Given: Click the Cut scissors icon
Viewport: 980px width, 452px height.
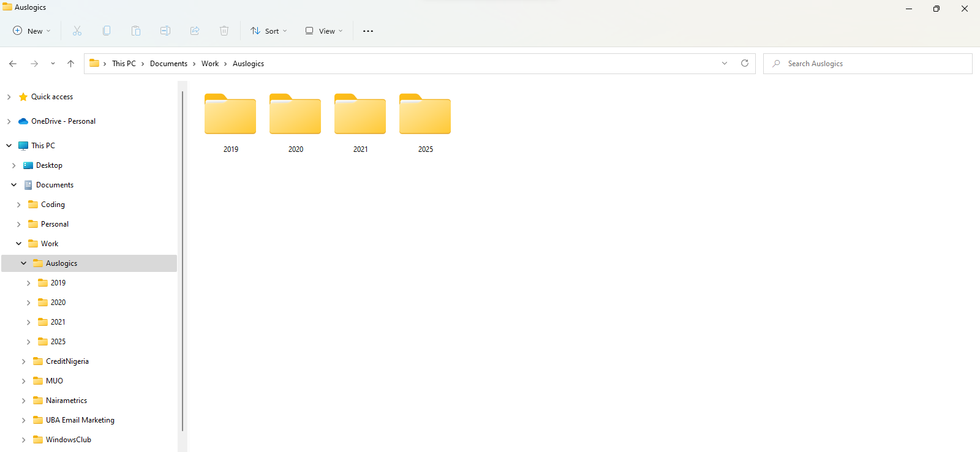Looking at the screenshot, I should pyautogui.click(x=77, y=31).
